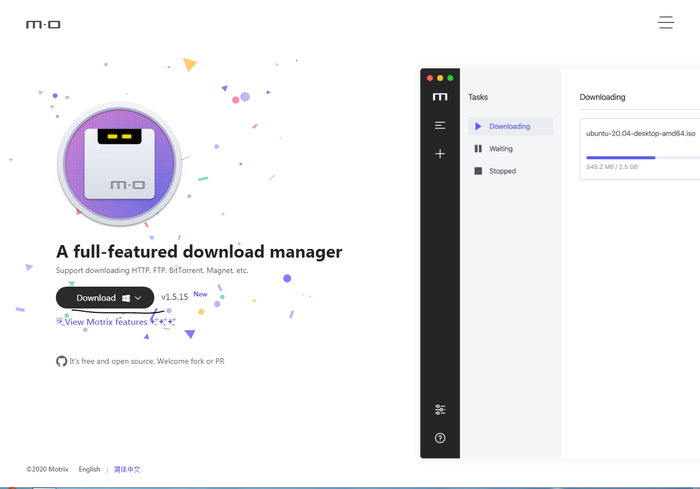Click the Download button
Viewport: 700px width, 489px height.
click(105, 298)
